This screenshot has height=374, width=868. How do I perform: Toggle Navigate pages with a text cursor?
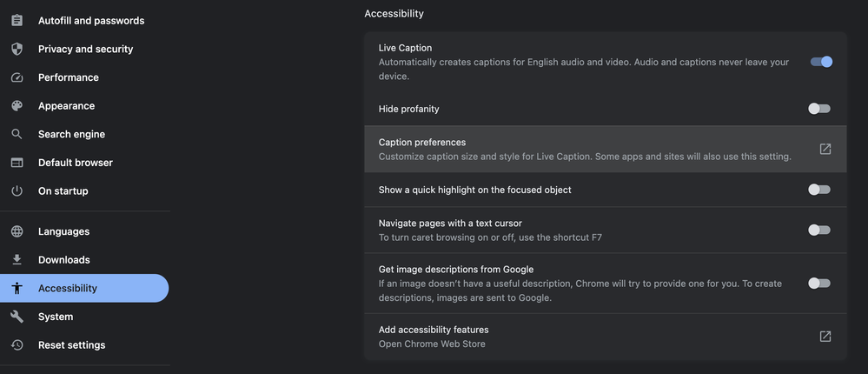click(x=819, y=230)
